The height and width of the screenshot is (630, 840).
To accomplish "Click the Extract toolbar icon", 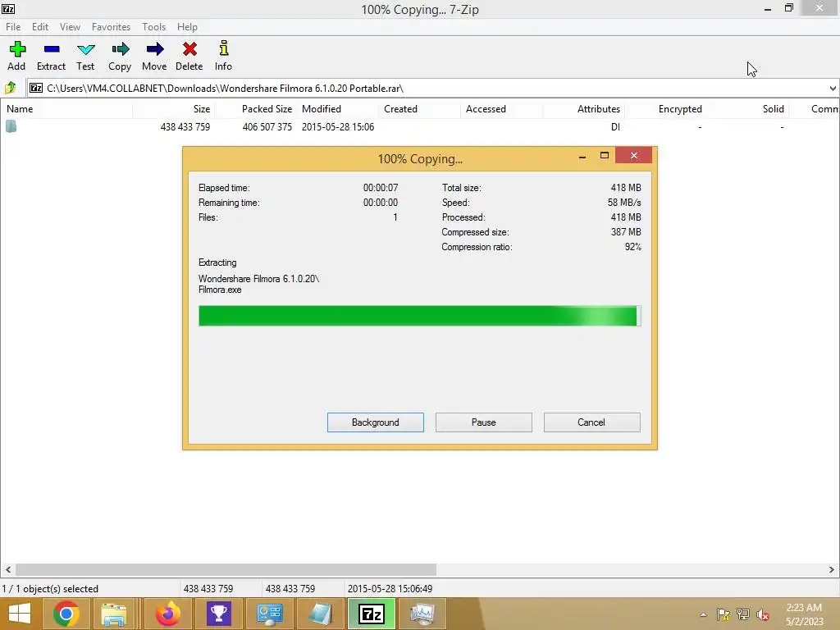I will click(x=51, y=56).
